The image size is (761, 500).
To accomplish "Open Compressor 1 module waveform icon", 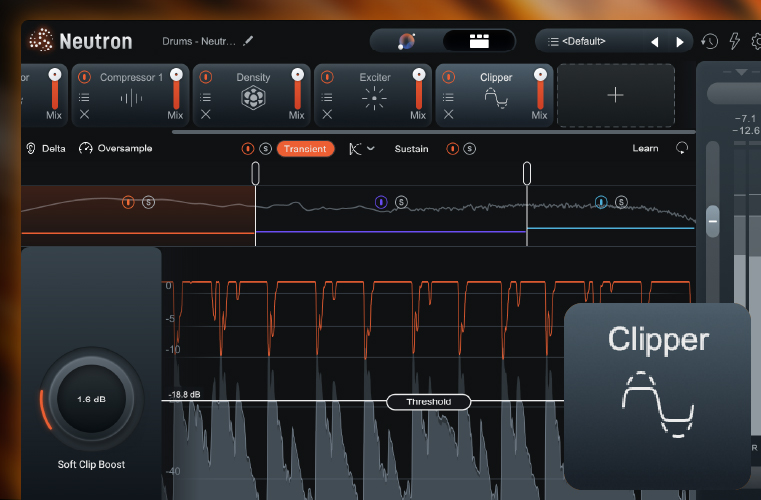I will (131, 99).
